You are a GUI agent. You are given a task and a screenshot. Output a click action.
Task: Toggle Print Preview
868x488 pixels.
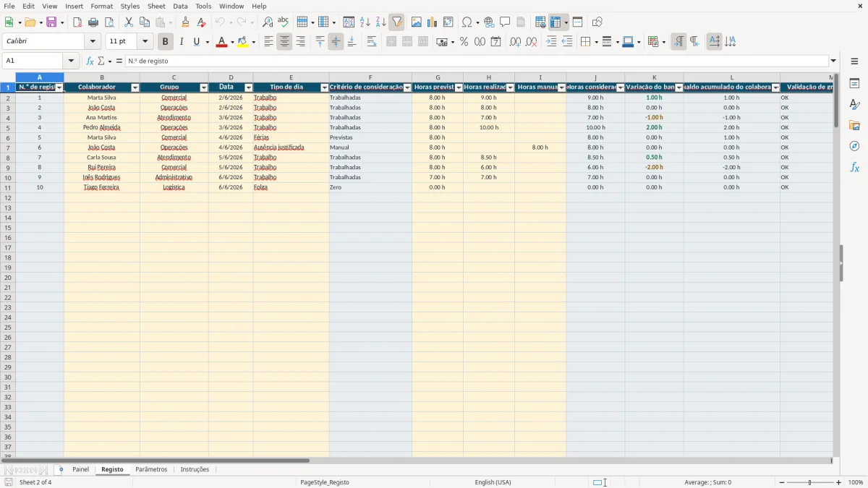109,22
